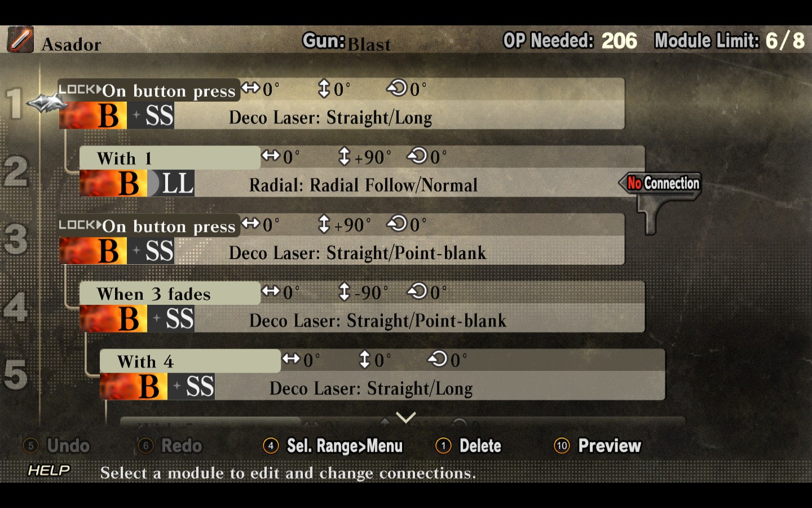
Task: Click rotation angle icon in module 4
Action: tap(418, 291)
